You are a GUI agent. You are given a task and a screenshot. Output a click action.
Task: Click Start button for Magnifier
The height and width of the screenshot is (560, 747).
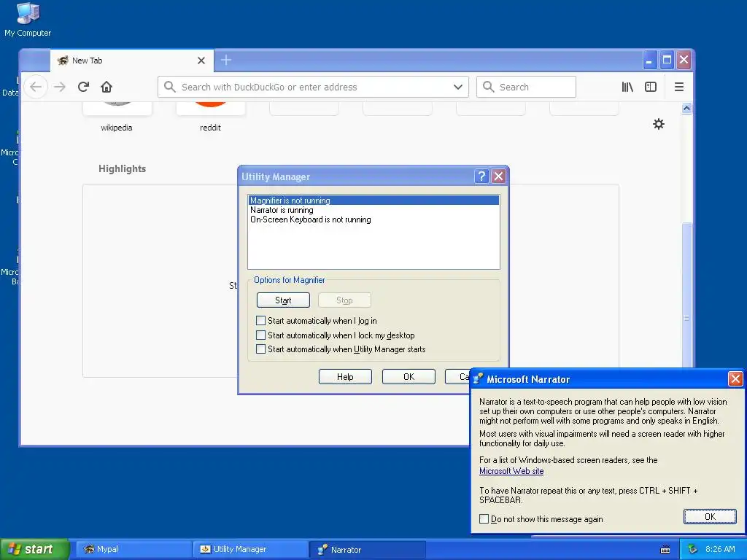[x=283, y=300]
